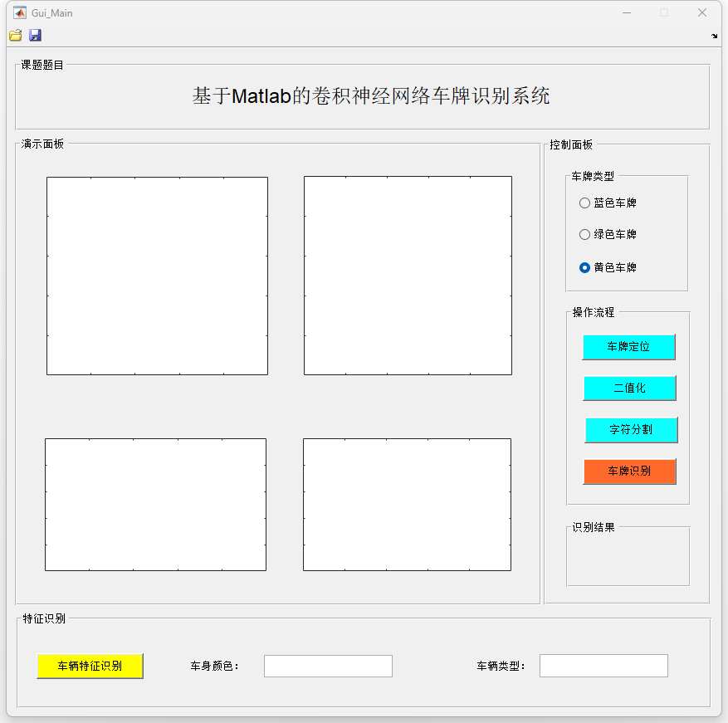Click the toolbar dock arrow icon

714,36
